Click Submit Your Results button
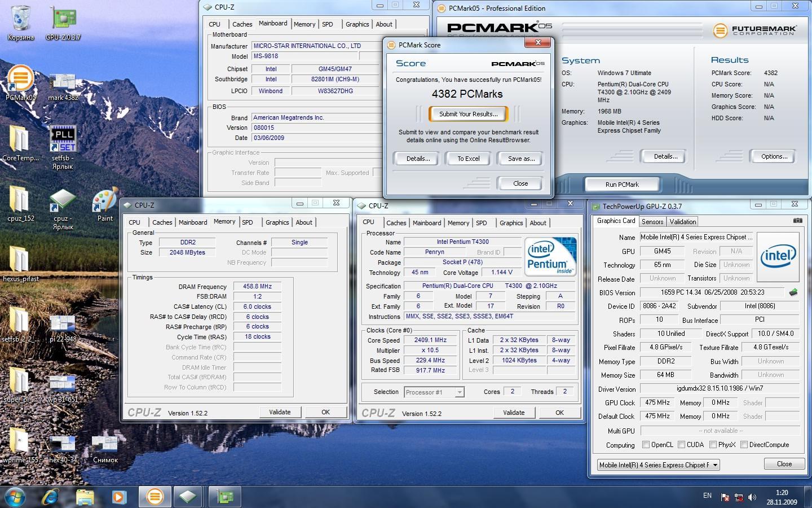812x508 pixels. pos(468,114)
